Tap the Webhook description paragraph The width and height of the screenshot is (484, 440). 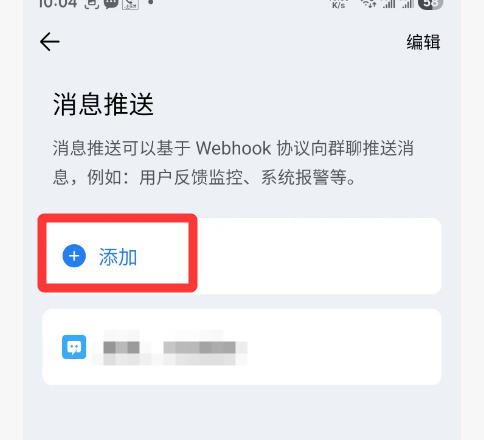point(233,162)
